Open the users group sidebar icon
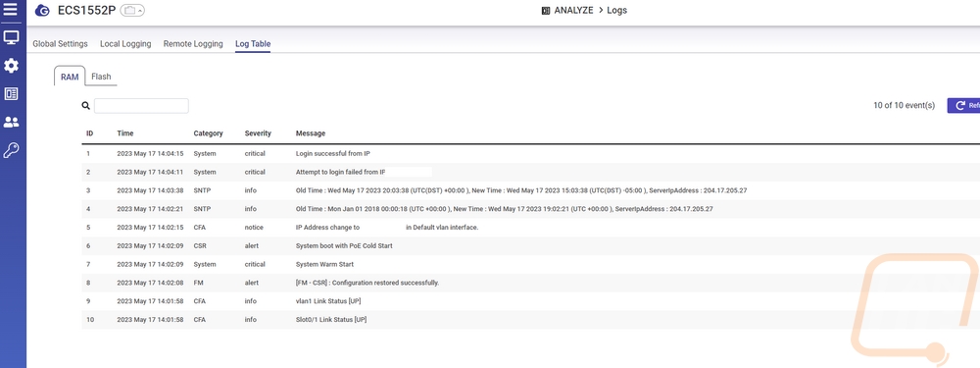The width and height of the screenshot is (980, 368). 11,122
